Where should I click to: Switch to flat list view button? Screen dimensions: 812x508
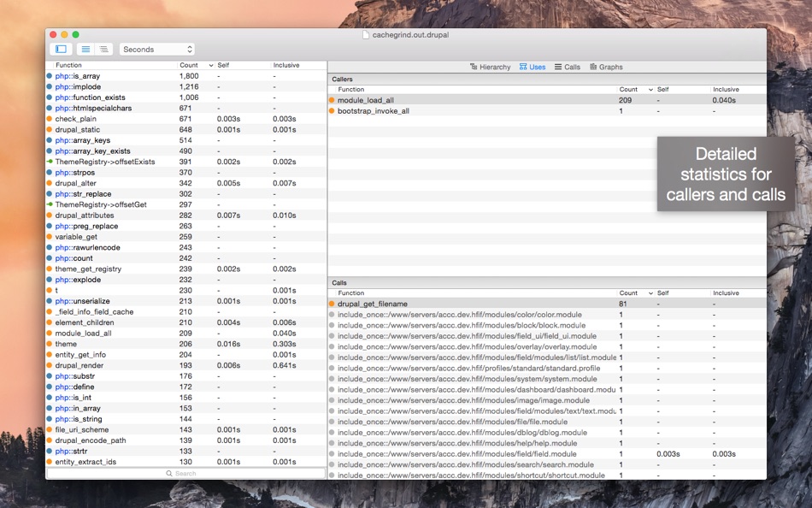click(x=86, y=50)
